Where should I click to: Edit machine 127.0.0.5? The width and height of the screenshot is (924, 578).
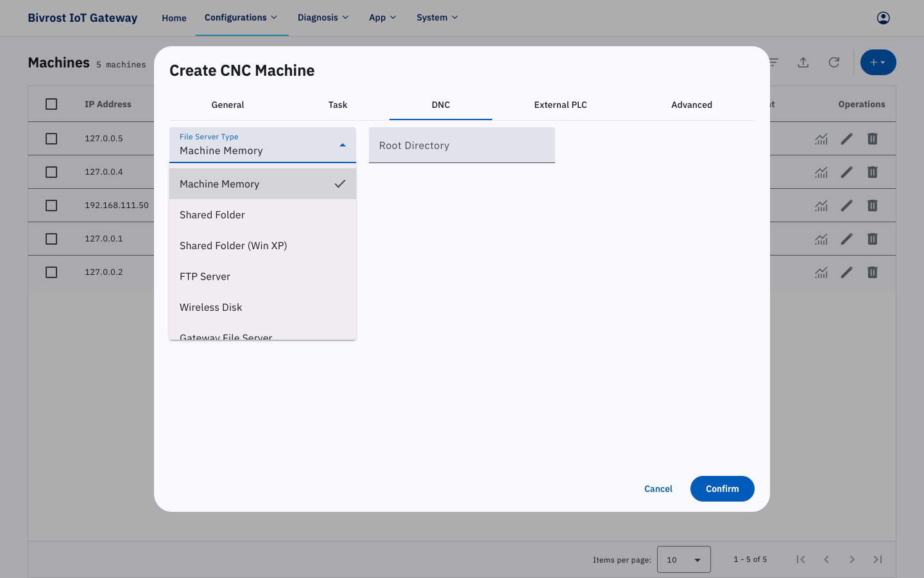(847, 139)
